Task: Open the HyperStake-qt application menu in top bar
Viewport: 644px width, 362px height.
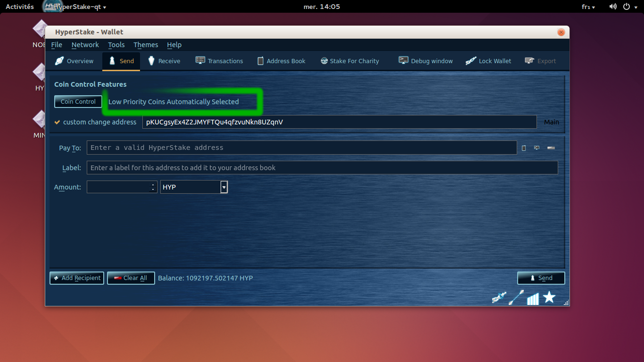Action: pyautogui.click(x=75, y=7)
